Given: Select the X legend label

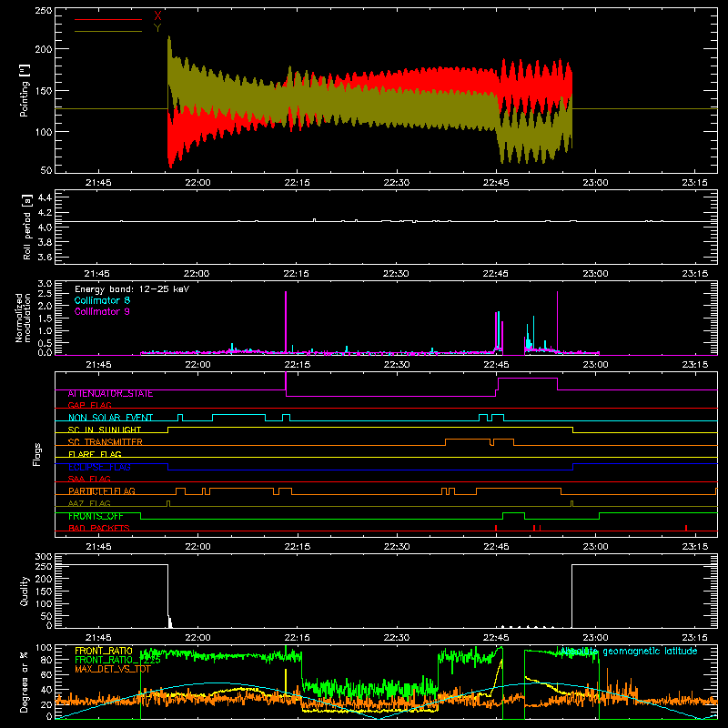Looking at the screenshot, I should coord(157,16).
